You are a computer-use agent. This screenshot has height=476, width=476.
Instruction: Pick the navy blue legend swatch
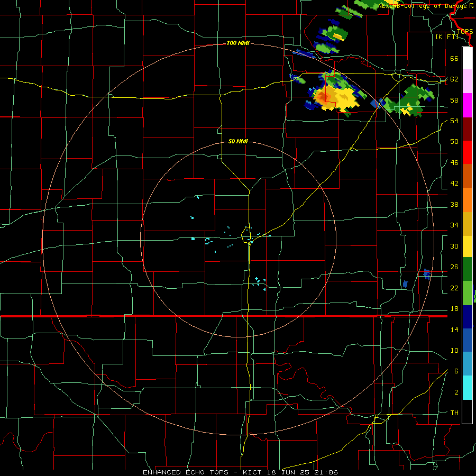tap(467, 317)
